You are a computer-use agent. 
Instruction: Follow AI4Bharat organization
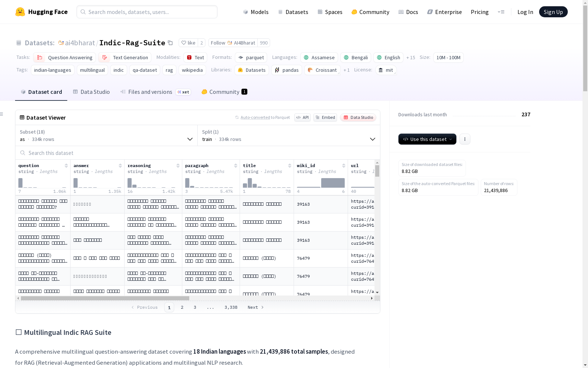tap(233, 43)
